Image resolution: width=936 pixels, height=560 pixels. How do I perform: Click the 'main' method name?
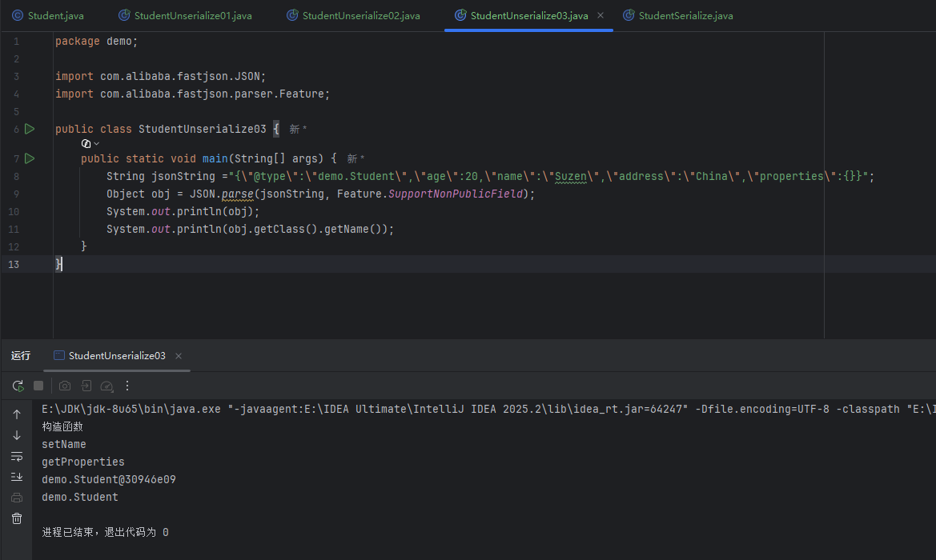215,158
